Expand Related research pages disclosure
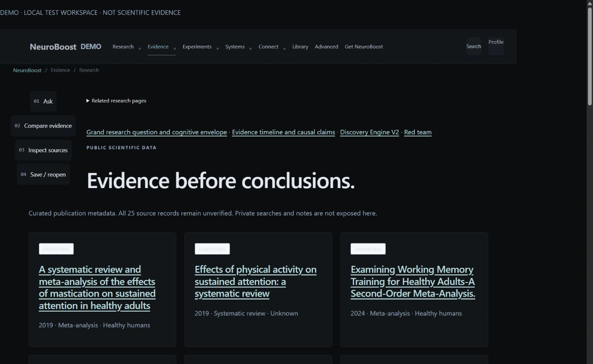 click(116, 101)
